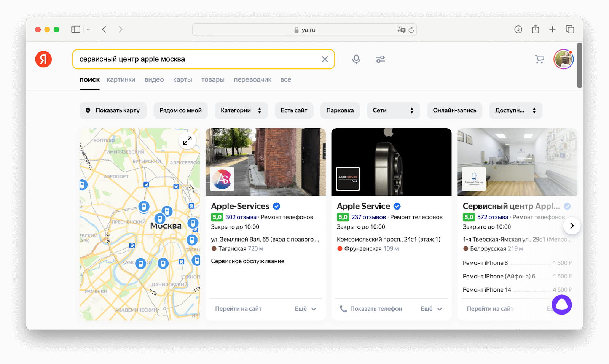Open Alice assistant floating button
This screenshot has height=364, width=609.
click(x=561, y=305)
